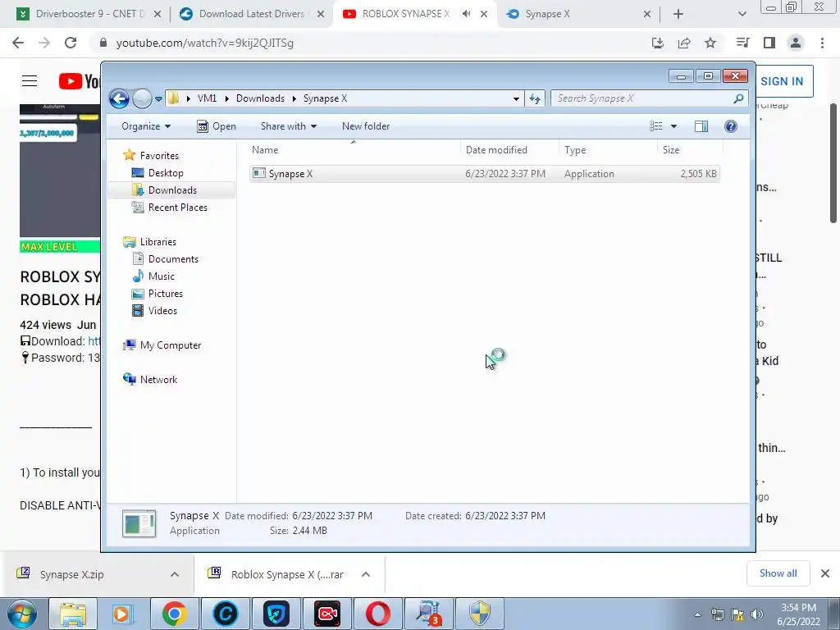Open Chrome media controls icon
The height and width of the screenshot is (630, 840).
point(743,43)
